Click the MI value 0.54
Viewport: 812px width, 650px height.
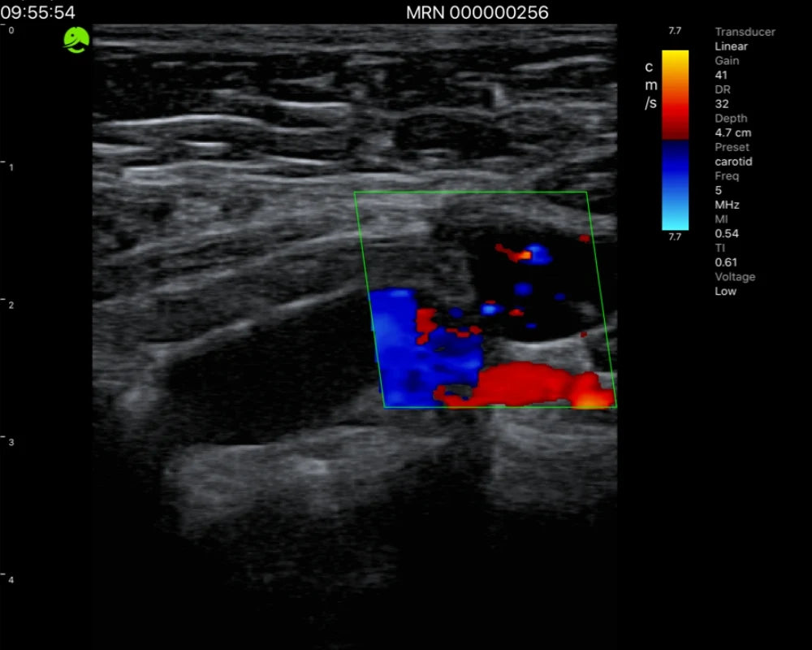pyautogui.click(x=727, y=234)
